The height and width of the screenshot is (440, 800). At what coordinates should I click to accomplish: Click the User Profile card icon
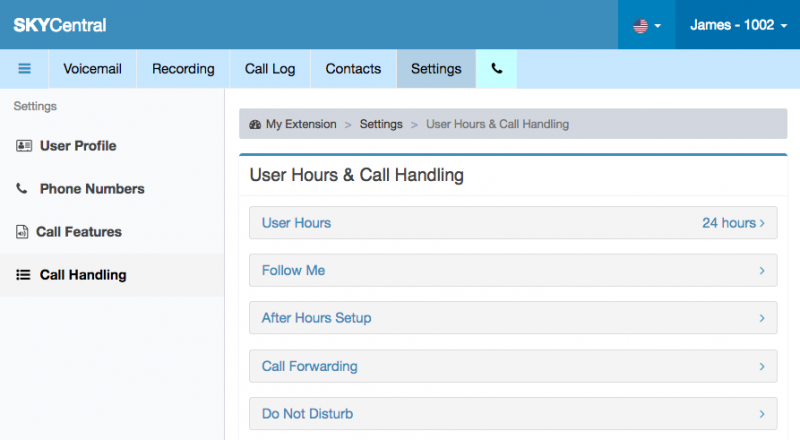tap(23, 146)
